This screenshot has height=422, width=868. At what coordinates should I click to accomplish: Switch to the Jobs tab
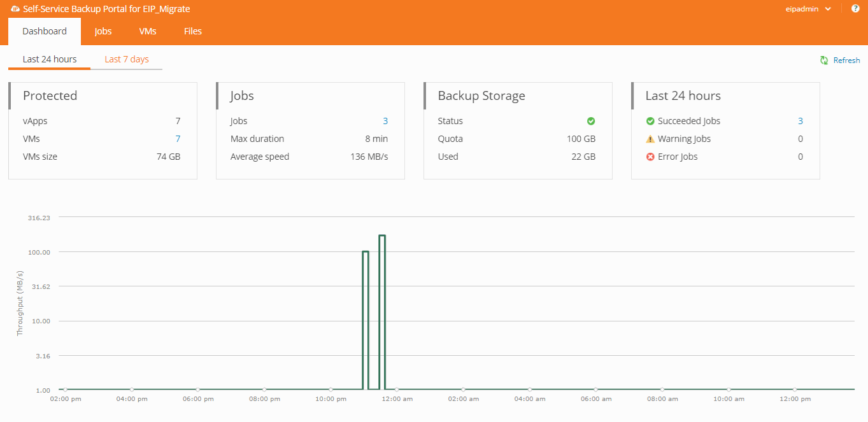pos(103,31)
